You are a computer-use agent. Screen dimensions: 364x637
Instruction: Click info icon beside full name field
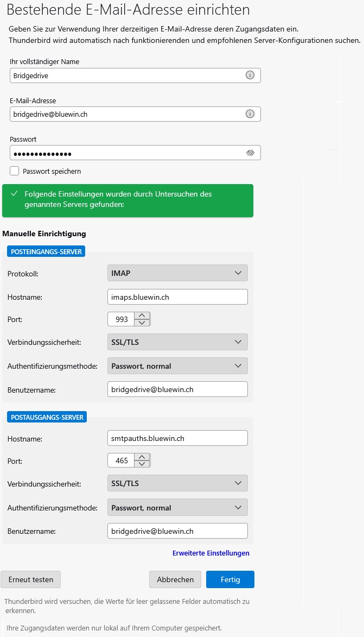[x=250, y=75]
